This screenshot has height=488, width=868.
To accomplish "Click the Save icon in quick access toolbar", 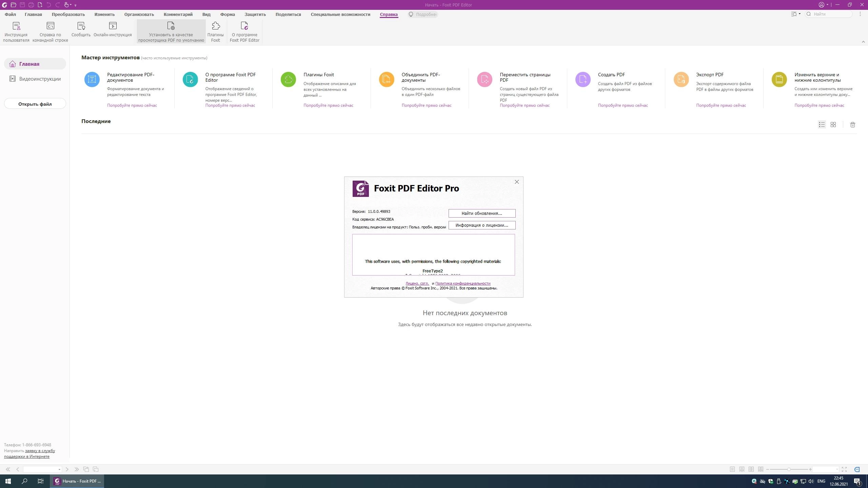I will 22,5.
